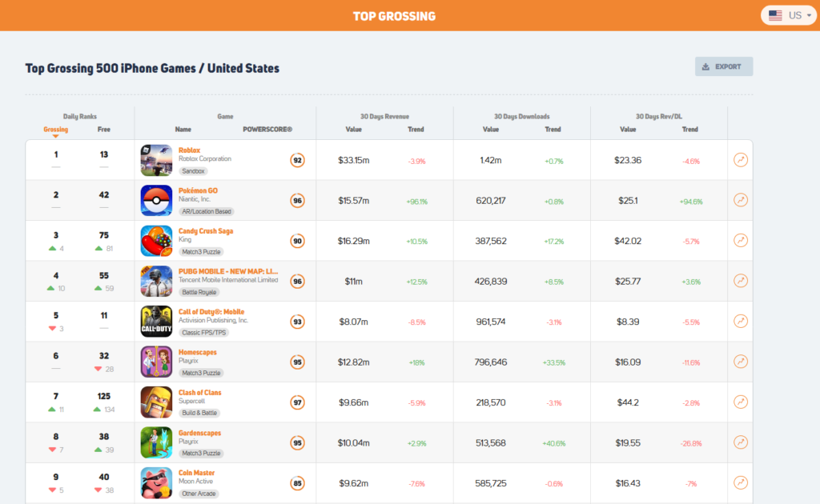The height and width of the screenshot is (504, 820).
Task: Click the Clash of Clans app icon
Action: pyautogui.click(x=156, y=402)
